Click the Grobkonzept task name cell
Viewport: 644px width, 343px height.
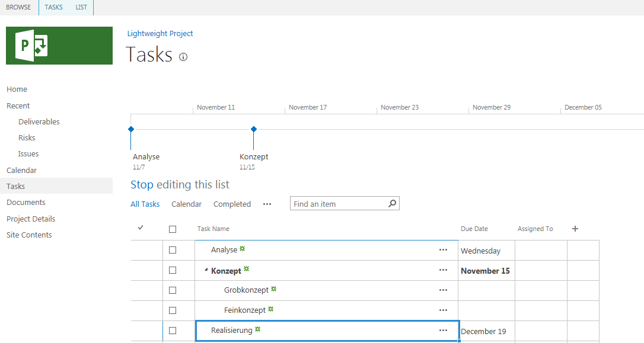(327, 290)
